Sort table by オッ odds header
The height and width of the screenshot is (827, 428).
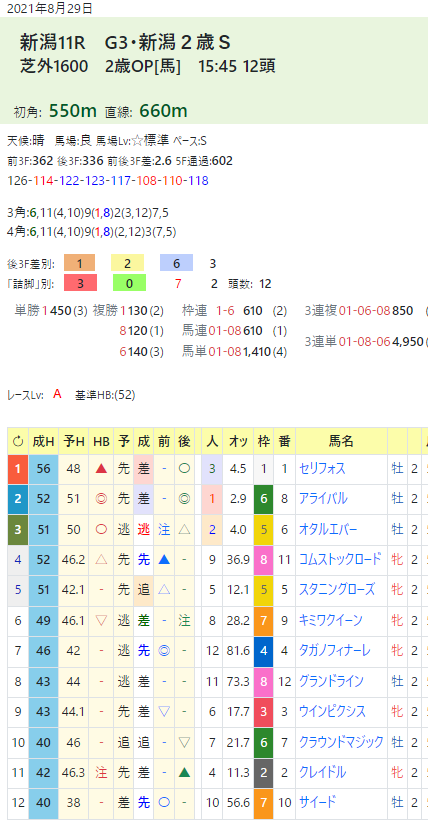click(x=237, y=441)
